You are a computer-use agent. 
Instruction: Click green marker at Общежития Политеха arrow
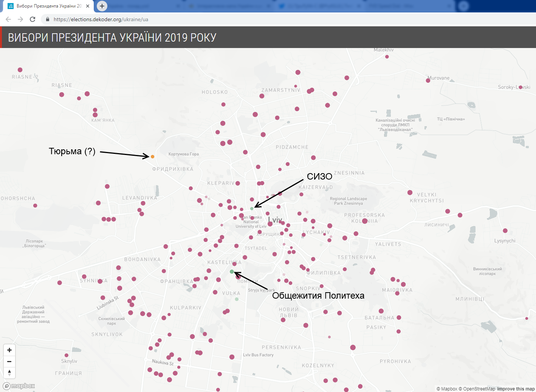[232, 272]
